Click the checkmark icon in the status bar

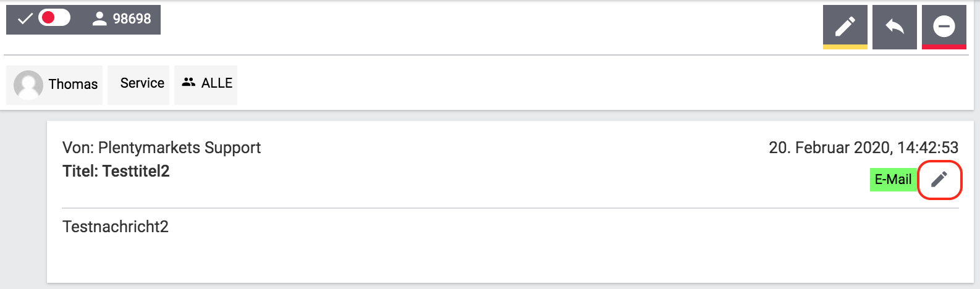[25, 19]
